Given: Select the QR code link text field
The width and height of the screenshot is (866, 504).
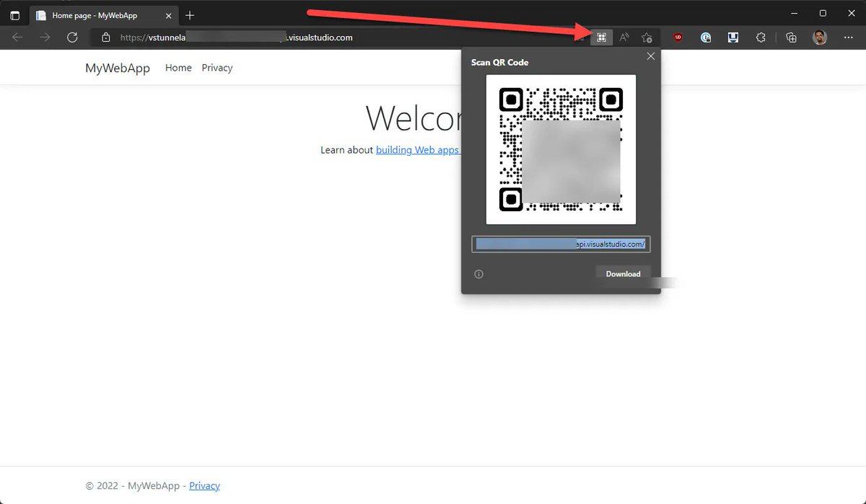Looking at the screenshot, I should coord(561,244).
